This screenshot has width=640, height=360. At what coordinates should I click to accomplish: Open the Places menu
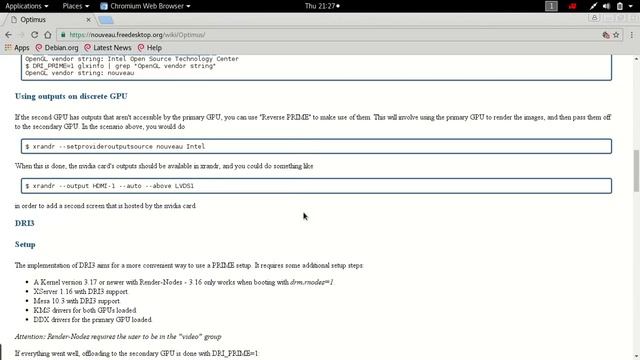76,6
